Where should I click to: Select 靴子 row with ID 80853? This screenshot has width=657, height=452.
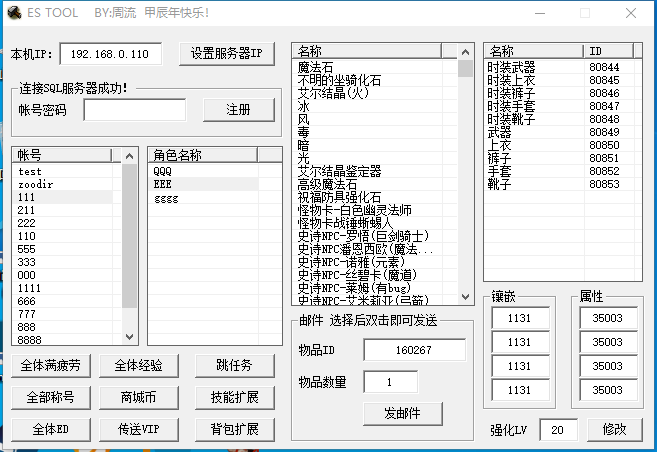pos(559,184)
